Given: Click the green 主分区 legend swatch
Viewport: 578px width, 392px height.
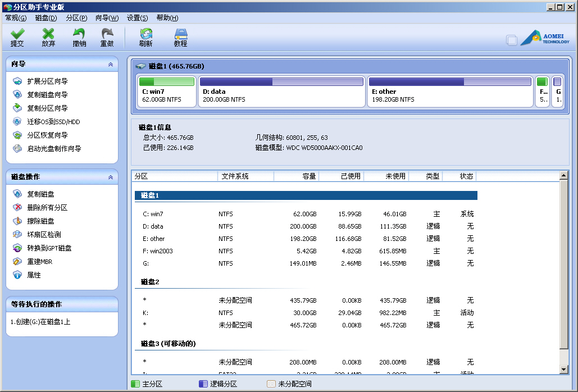Looking at the screenshot, I should tap(136, 385).
